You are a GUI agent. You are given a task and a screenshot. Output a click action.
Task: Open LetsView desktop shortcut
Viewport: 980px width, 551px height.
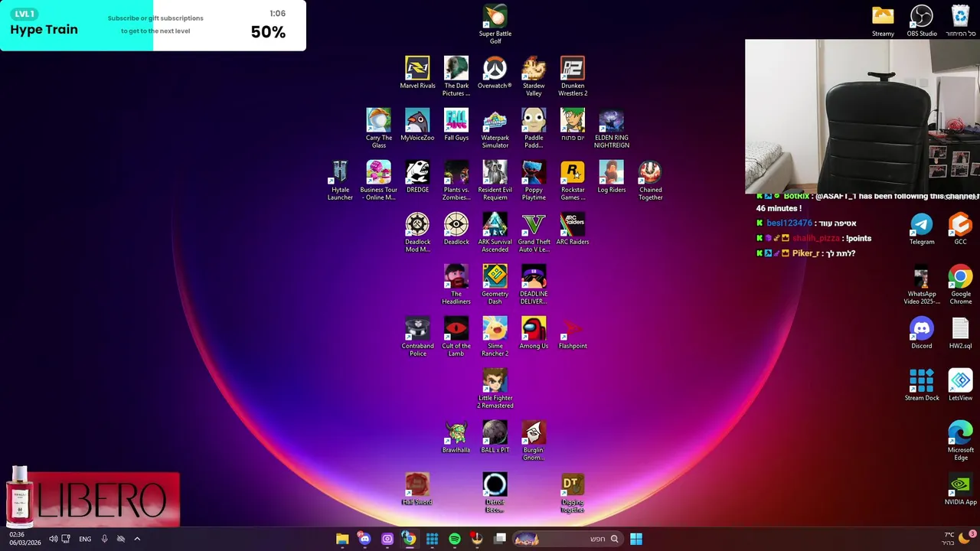pyautogui.click(x=960, y=385)
